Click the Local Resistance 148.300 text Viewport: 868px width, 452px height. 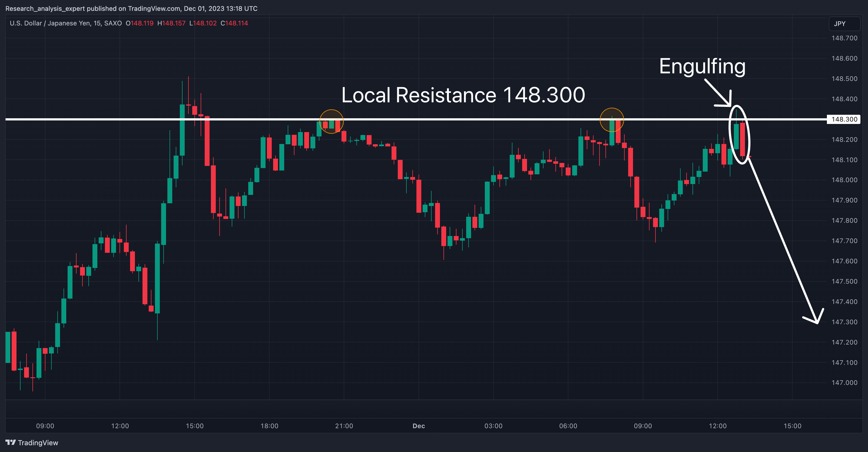(463, 95)
